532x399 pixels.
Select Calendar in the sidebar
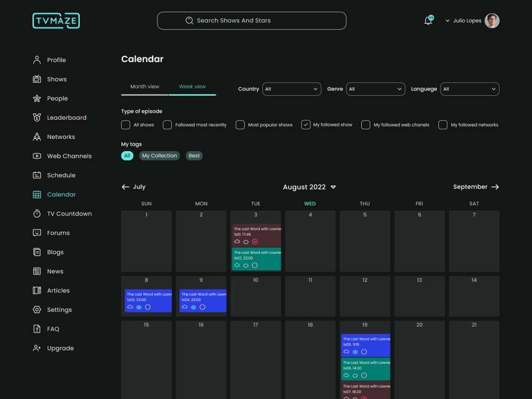[x=54, y=194]
